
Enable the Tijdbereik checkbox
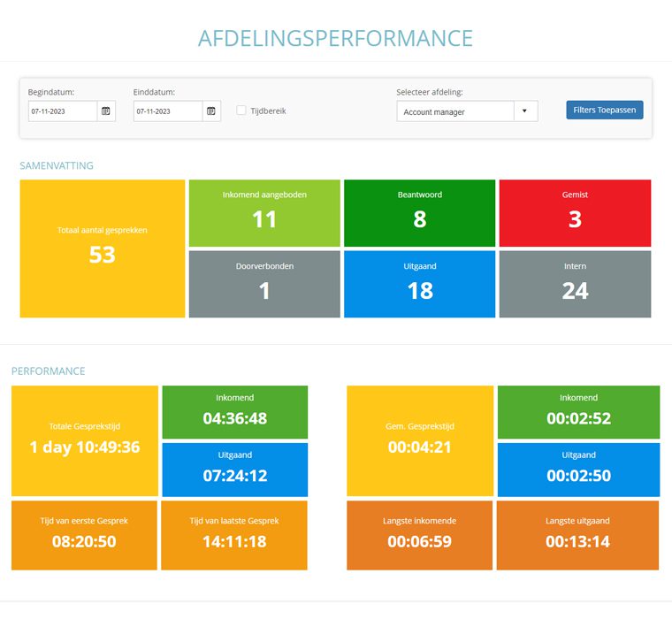pos(241,111)
